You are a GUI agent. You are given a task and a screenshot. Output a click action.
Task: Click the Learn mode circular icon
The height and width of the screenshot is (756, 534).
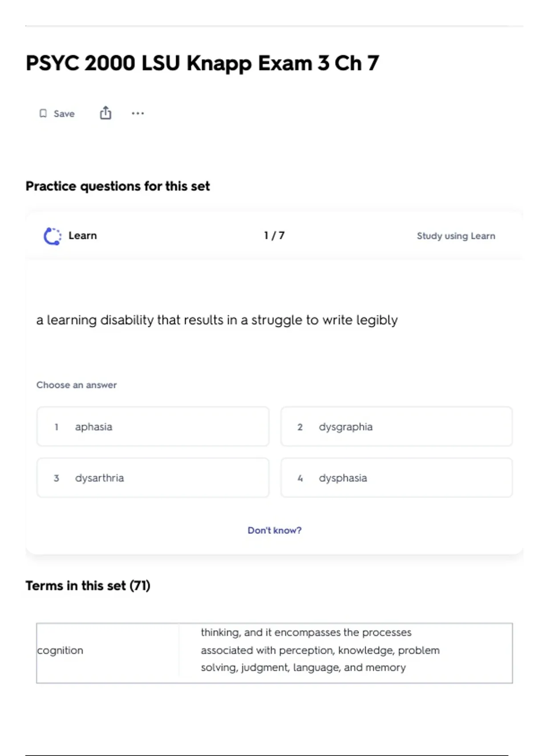point(53,236)
